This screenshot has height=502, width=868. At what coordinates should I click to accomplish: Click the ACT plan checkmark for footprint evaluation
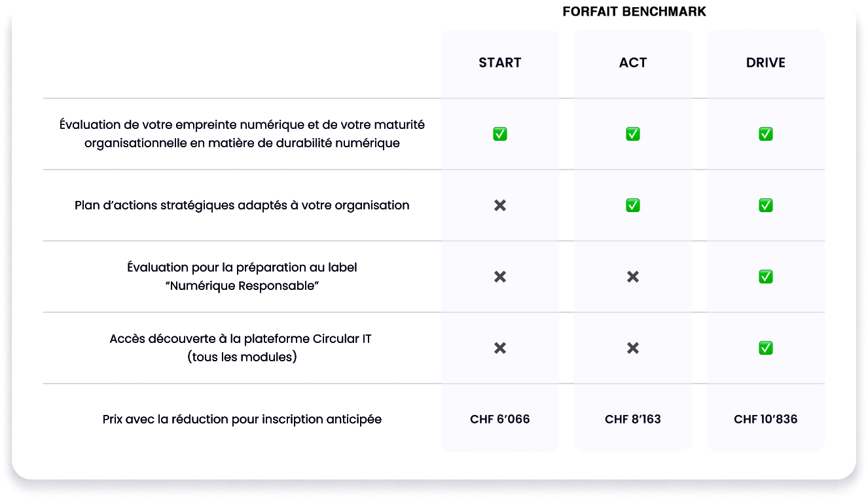pos(633,134)
